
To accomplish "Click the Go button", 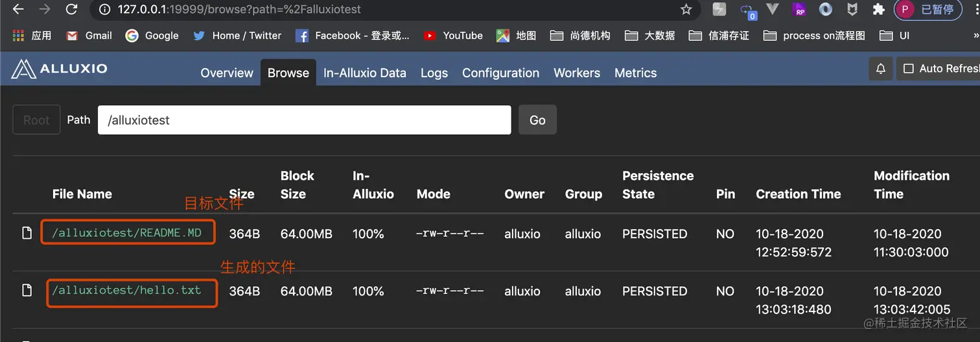I will (537, 120).
